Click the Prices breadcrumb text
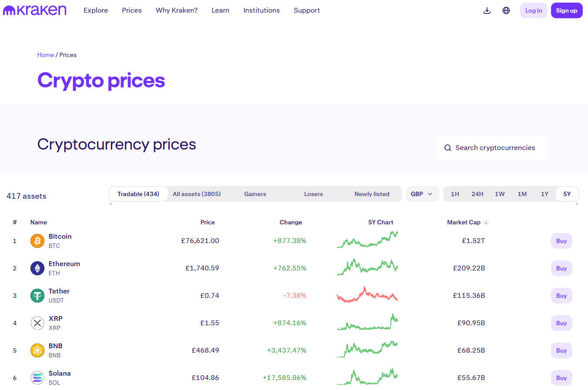The height and width of the screenshot is (390, 588). [68, 55]
